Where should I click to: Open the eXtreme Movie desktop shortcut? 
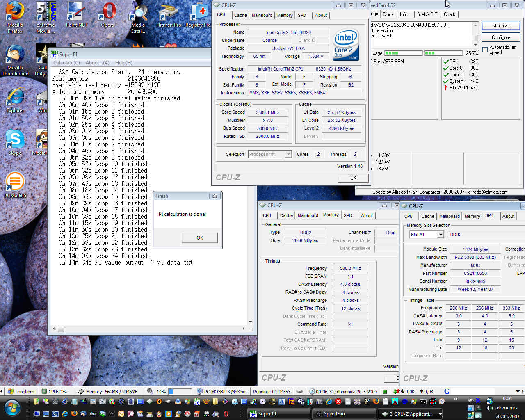tap(45, 17)
